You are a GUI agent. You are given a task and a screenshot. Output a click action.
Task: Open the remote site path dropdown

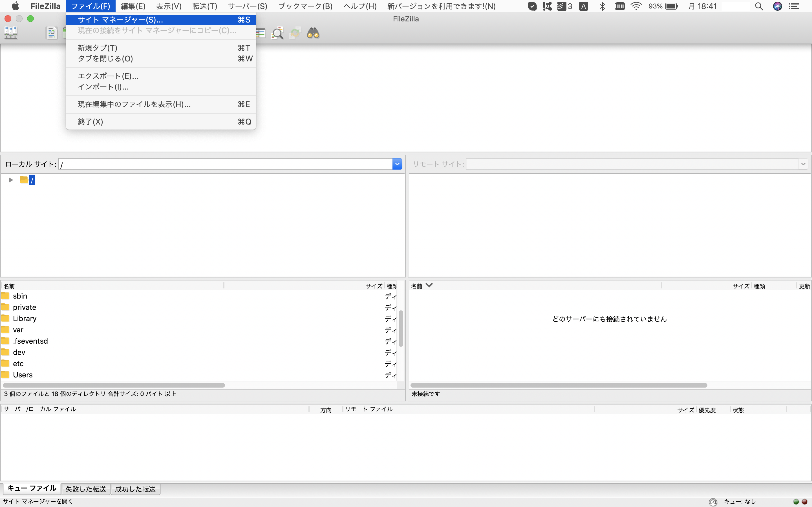point(803,164)
